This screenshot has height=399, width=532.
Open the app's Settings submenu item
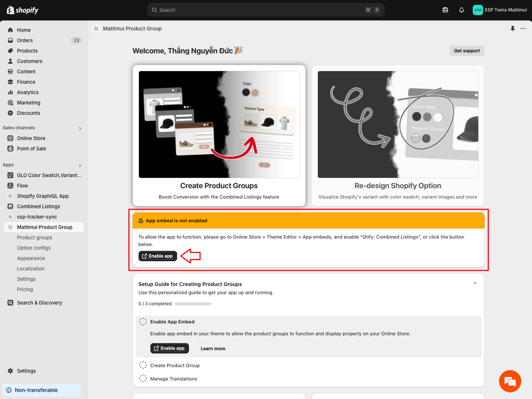coord(26,279)
